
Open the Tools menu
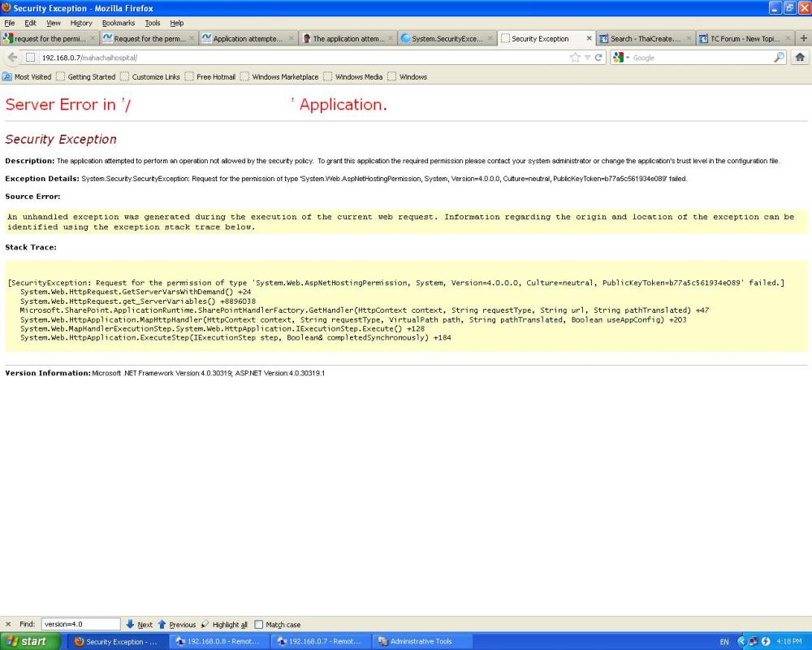pos(152,23)
